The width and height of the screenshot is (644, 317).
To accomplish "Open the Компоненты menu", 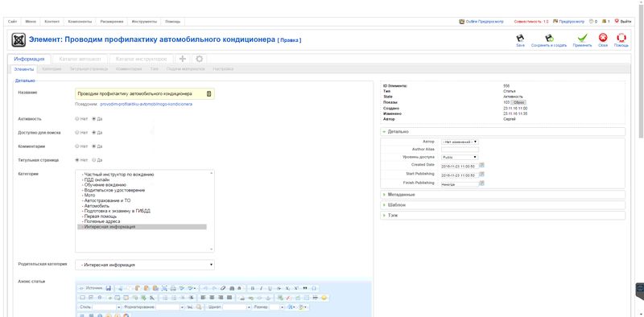I will tap(80, 22).
